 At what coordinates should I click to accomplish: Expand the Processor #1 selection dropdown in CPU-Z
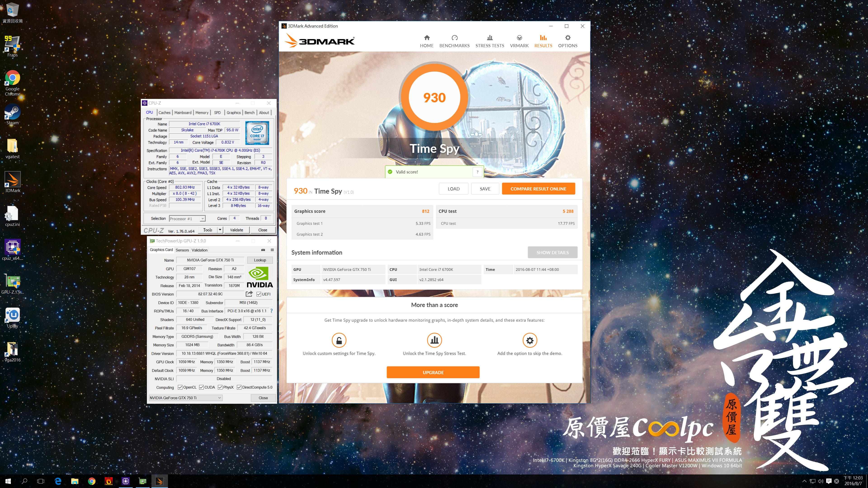[x=202, y=218]
